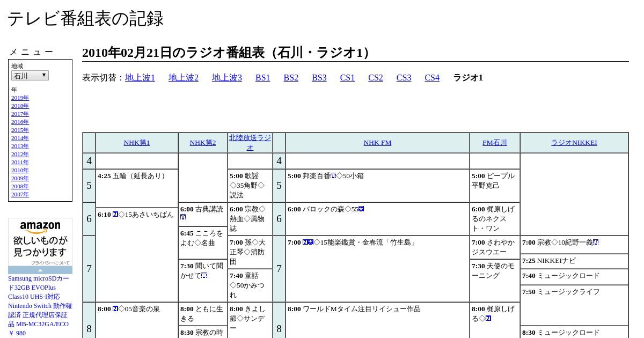Select 2016年 from the year menu
The width and height of the screenshot is (644, 338).
click(20, 122)
